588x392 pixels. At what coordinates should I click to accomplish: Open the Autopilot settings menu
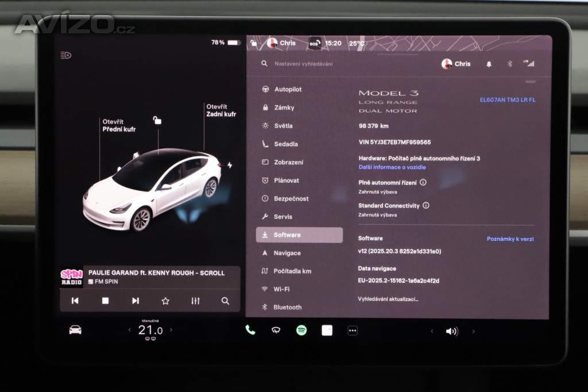pos(287,90)
